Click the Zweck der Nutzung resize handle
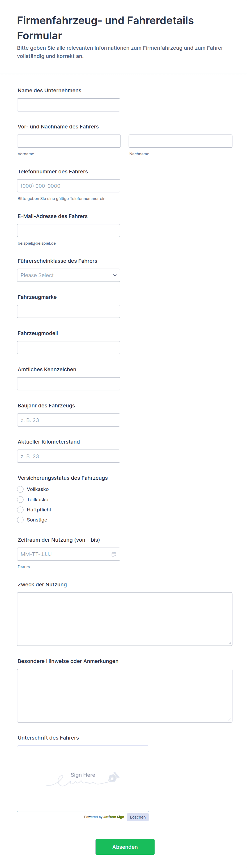 tap(229, 643)
